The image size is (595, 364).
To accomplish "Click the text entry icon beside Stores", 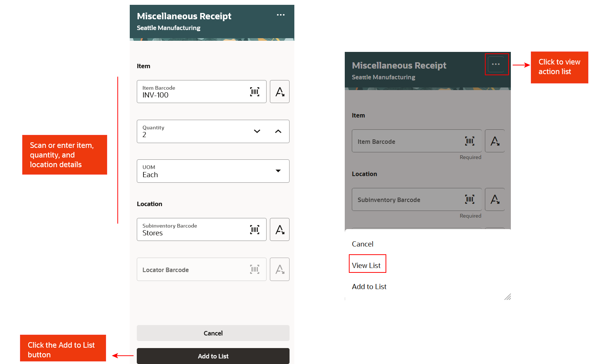I will 280,229.
